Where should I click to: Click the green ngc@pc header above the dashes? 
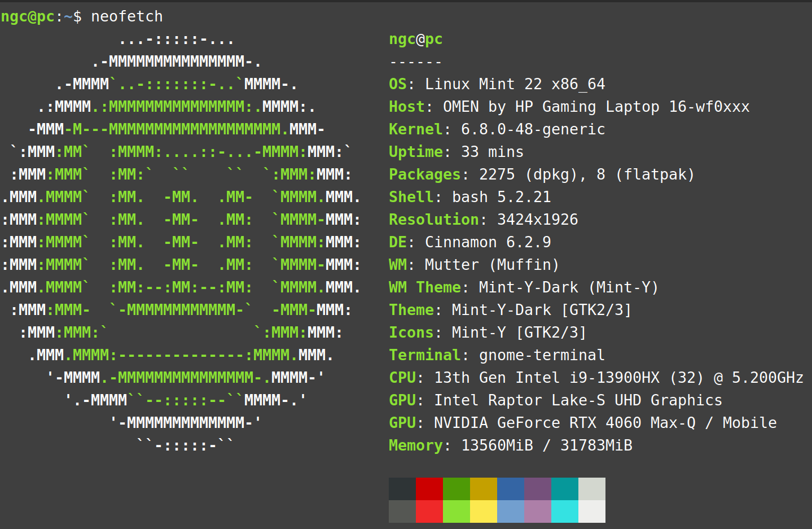point(416,40)
